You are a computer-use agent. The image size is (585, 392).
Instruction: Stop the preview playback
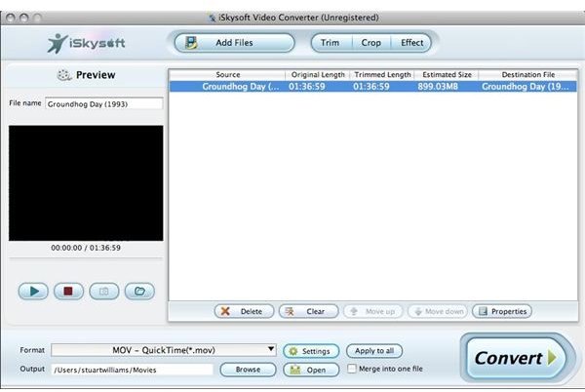pyautogui.click(x=68, y=291)
